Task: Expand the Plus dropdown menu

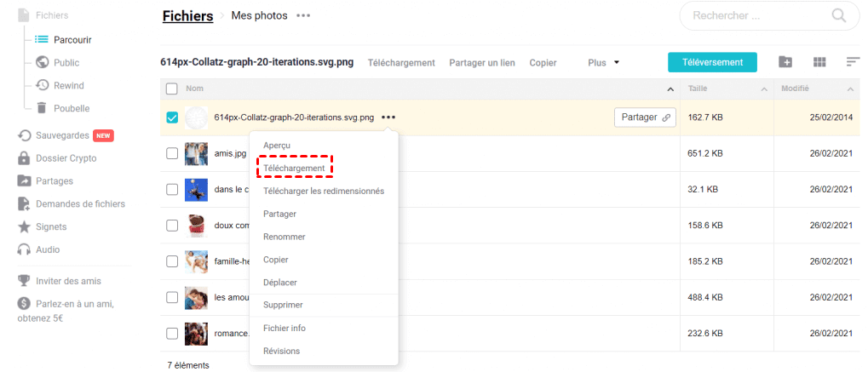Action: 603,62
